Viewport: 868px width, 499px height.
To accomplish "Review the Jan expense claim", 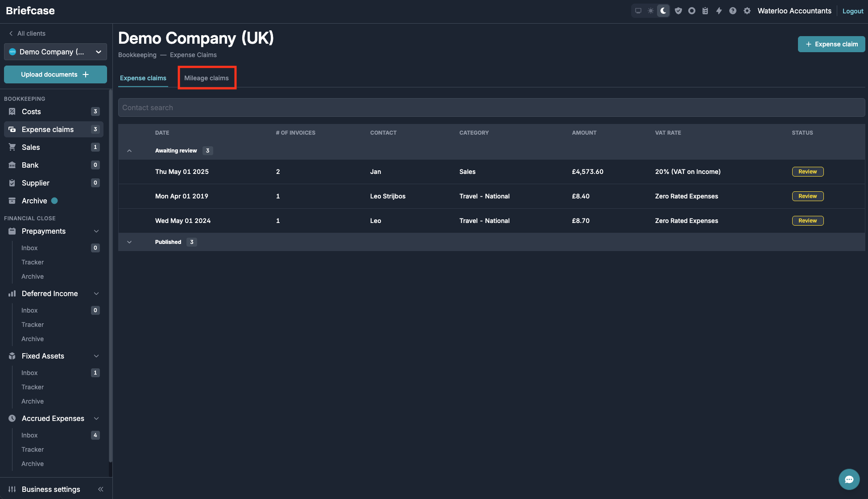I will 808,172.
